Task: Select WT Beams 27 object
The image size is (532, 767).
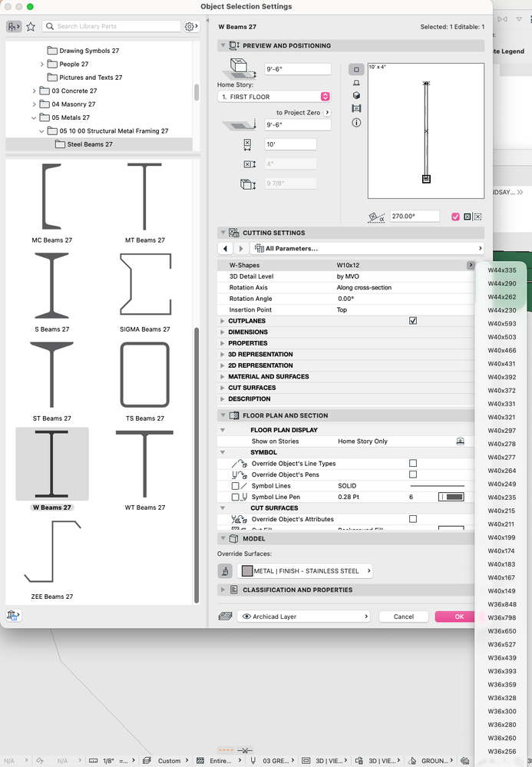Action: click(145, 464)
